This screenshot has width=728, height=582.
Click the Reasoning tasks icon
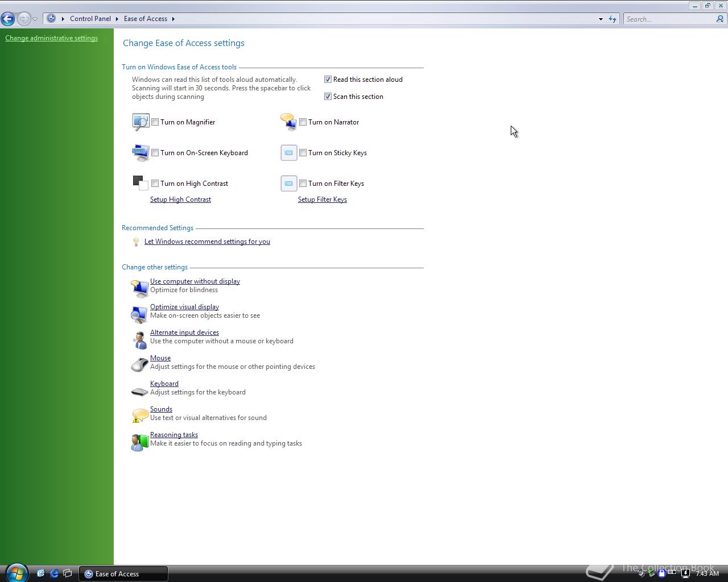[x=140, y=442]
